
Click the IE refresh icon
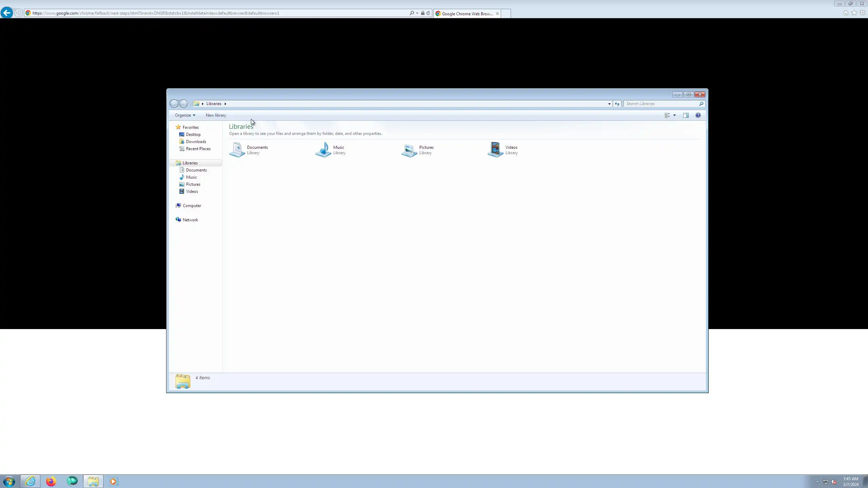click(428, 13)
